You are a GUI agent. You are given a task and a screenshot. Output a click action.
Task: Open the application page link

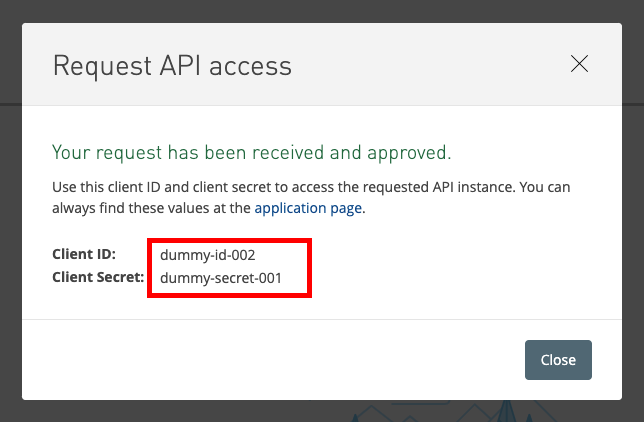[309, 208]
